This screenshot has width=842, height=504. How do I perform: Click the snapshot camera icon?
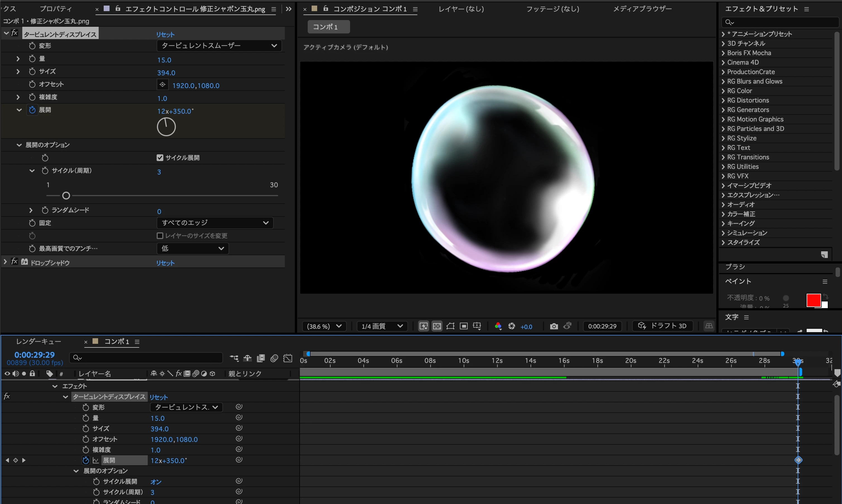[554, 326]
